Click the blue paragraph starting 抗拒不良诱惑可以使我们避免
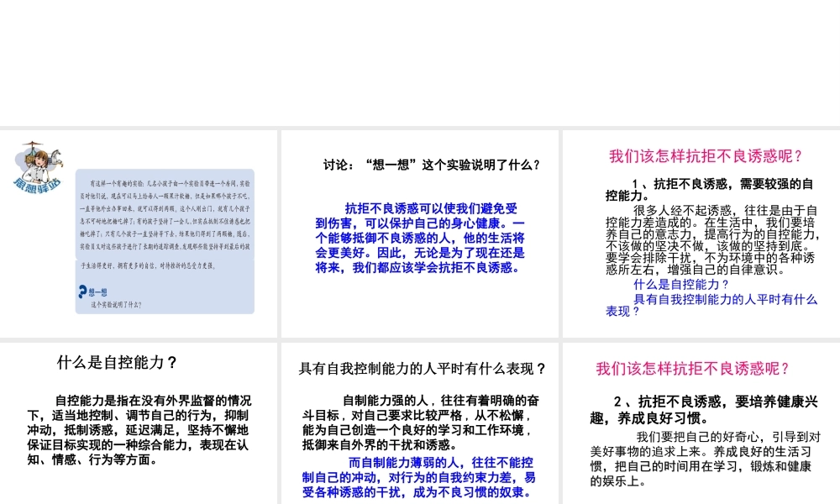Image resolution: width=840 pixels, height=504 pixels. pos(420,238)
